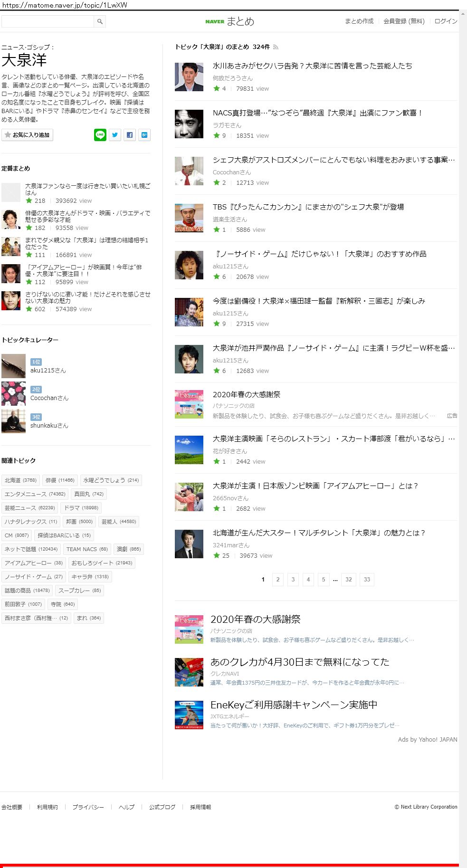This screenshot has height=868, width=467.
Task: Share the topic on Twitter
Action: coord(115,135)
